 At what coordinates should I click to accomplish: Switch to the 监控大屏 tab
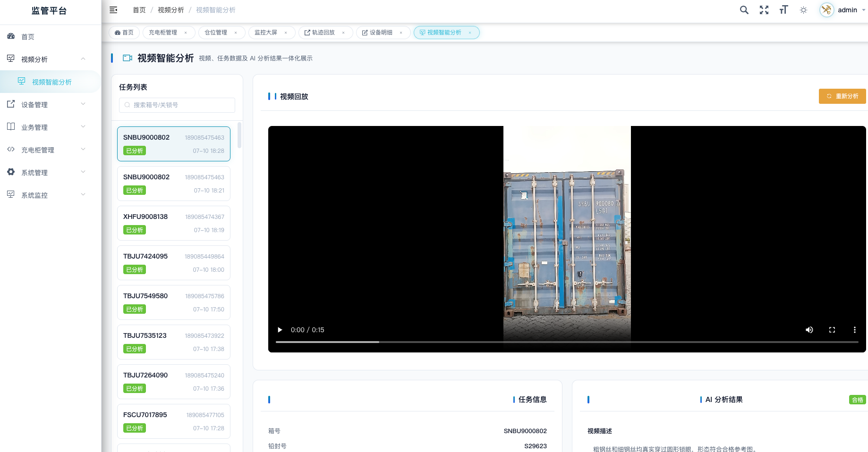pyautogui.click(x=266, y=33)
